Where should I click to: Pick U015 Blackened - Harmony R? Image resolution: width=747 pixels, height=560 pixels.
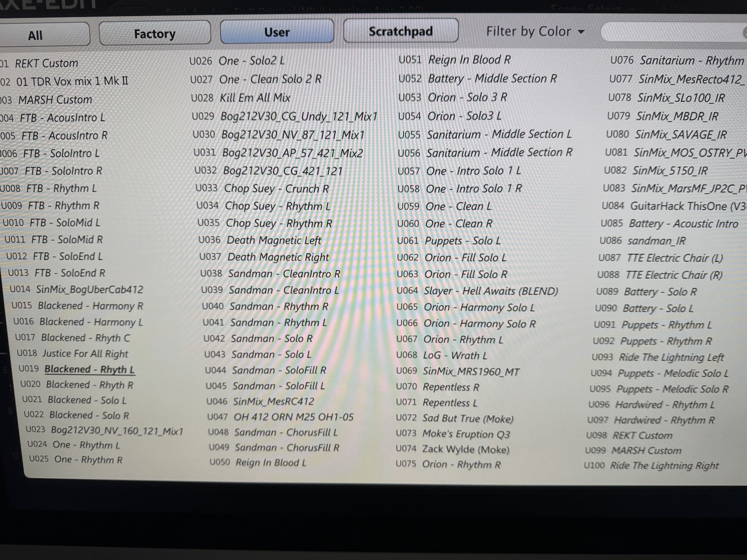click(78, 306)
